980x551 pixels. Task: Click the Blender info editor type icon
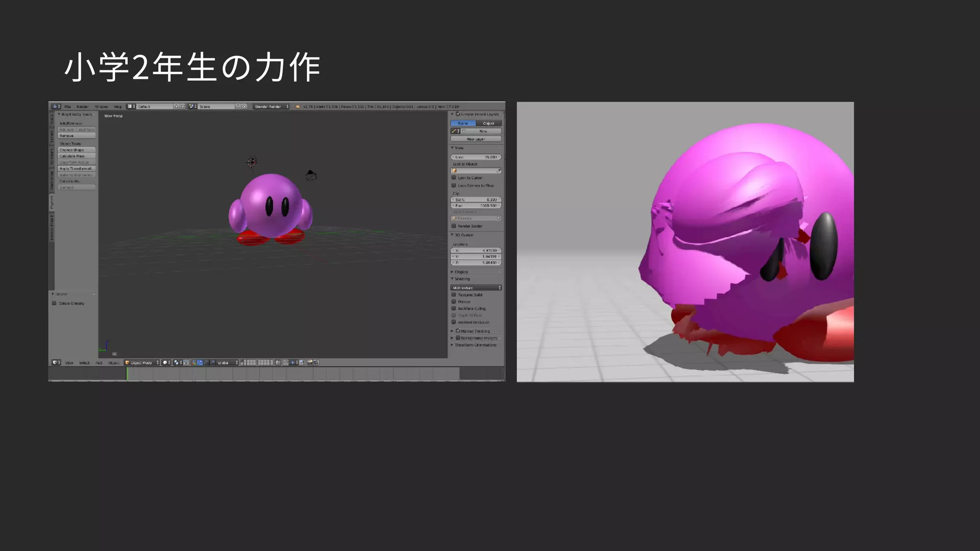[x=56, y=106]
